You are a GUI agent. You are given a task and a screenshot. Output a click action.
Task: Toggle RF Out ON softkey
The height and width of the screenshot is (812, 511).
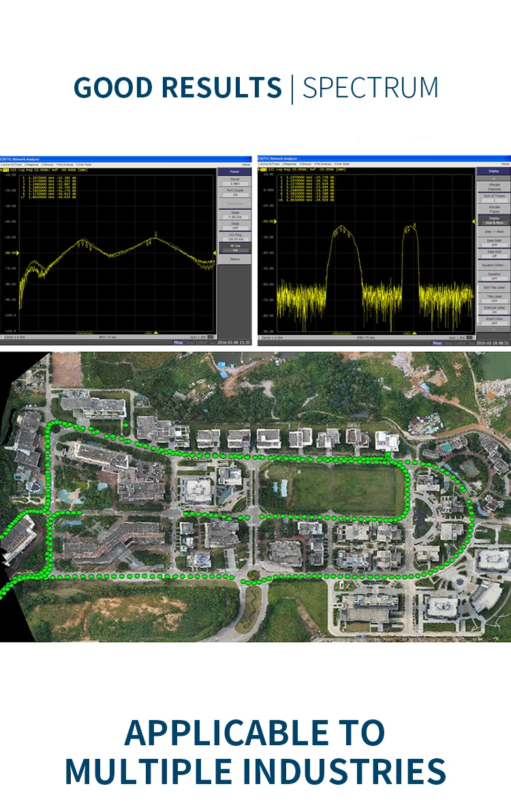click(x=235, y=248)
